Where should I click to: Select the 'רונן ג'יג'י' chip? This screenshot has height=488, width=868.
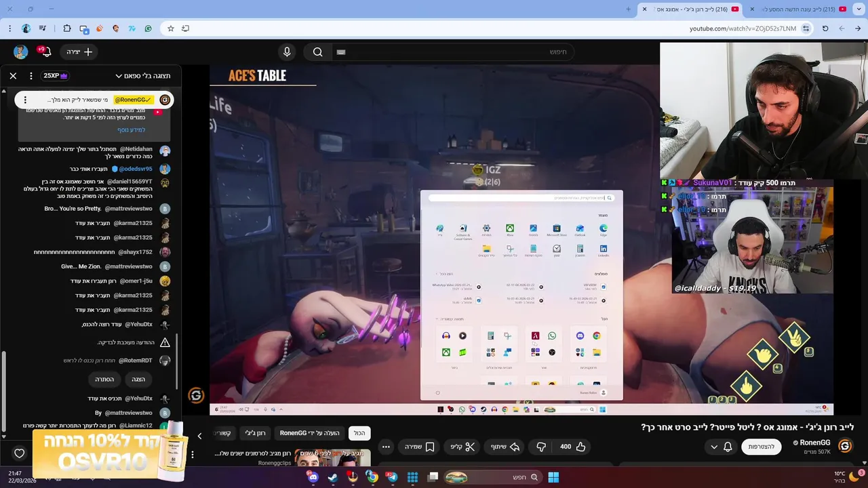coord(255,433)
